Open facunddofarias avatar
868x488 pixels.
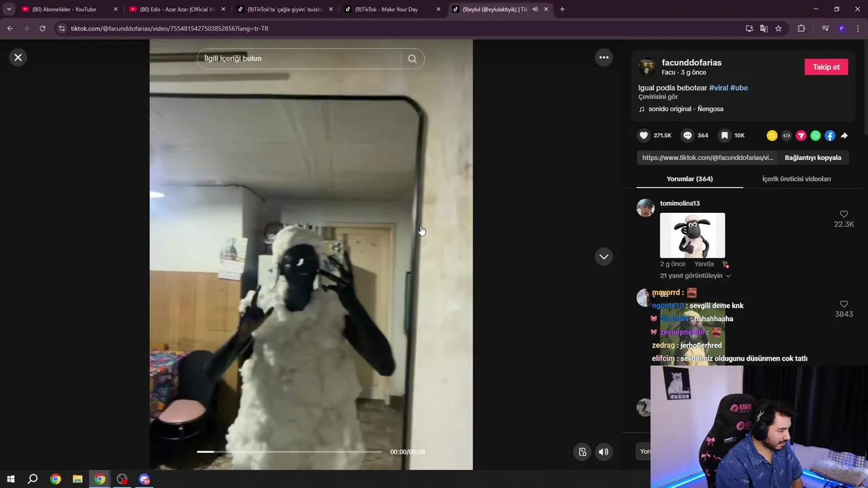click(647, 67)
